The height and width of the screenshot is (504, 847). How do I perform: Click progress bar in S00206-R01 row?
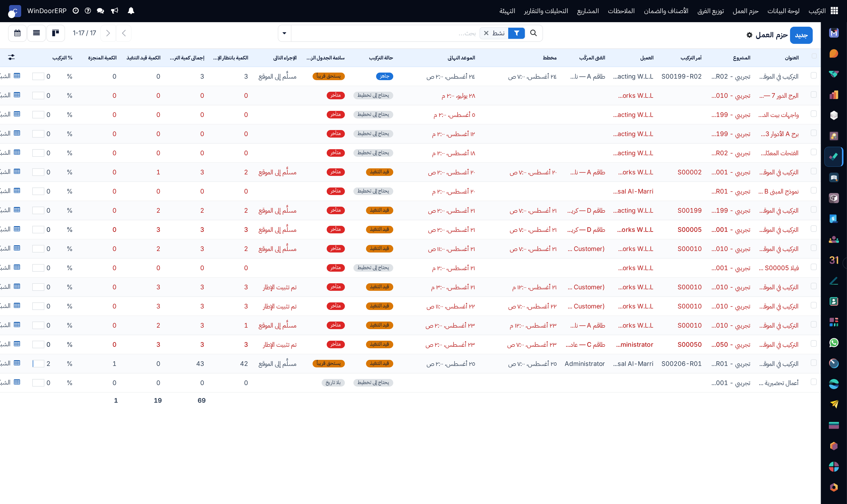(38, 364)
